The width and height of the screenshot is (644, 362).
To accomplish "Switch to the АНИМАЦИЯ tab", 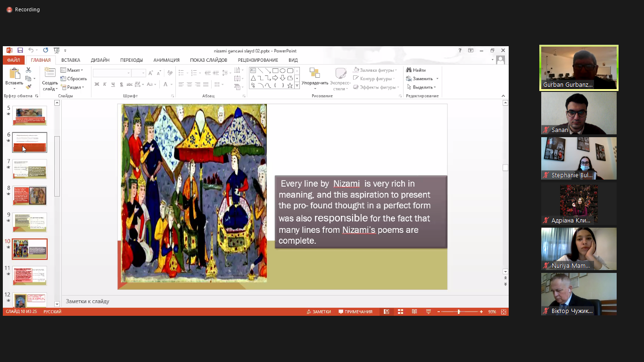I will [x=166, y=60].
